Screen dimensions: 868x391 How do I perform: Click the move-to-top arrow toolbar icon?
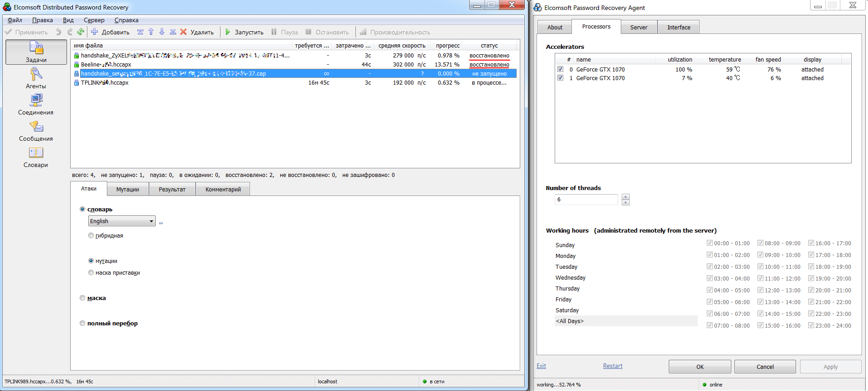(140, 32)
